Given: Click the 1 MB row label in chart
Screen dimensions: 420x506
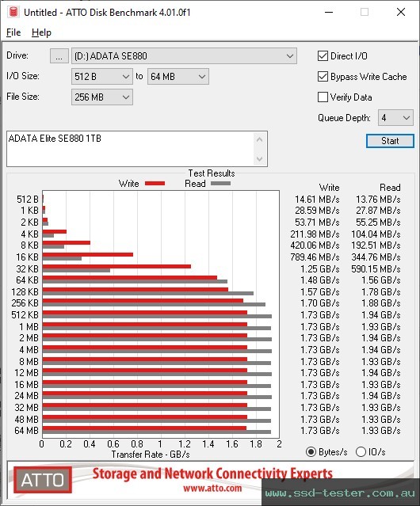Looking at the screenshot, I should coord(29,326).
